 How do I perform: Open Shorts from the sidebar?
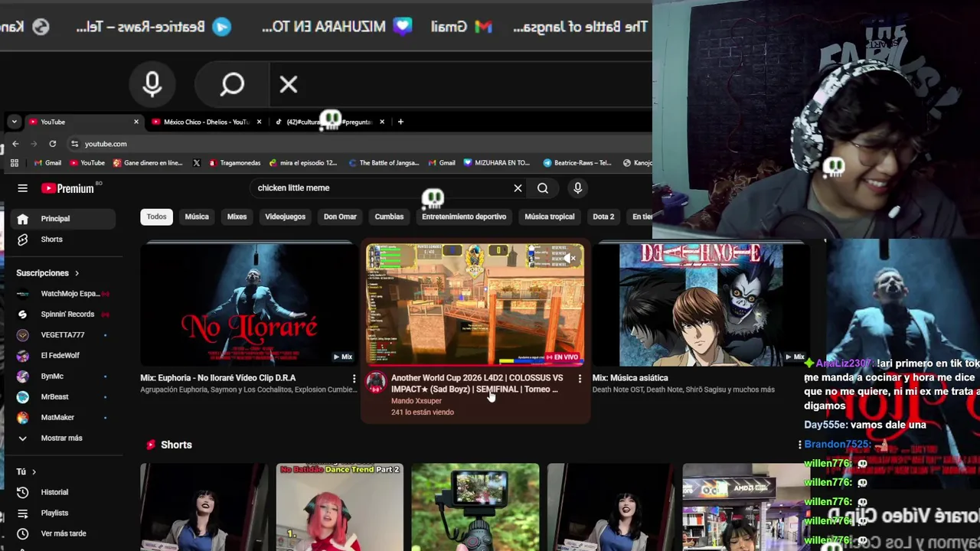pos(64,240)
